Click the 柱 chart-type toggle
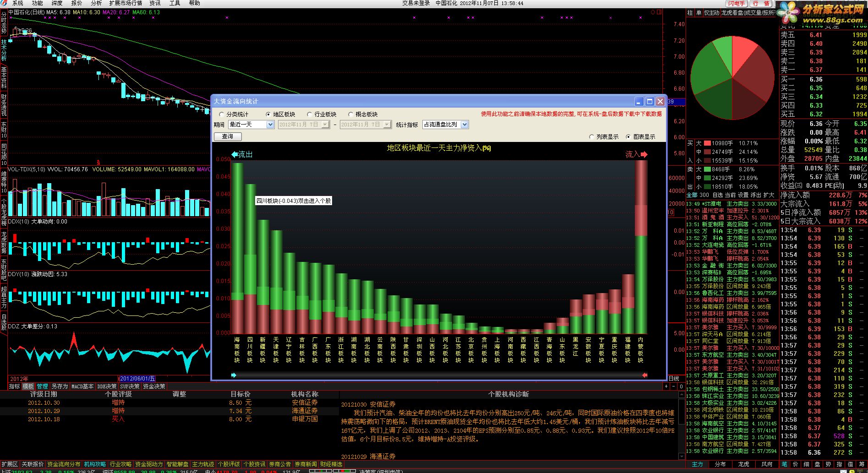This screenshot has width=868, height=473. click(690, 13)
